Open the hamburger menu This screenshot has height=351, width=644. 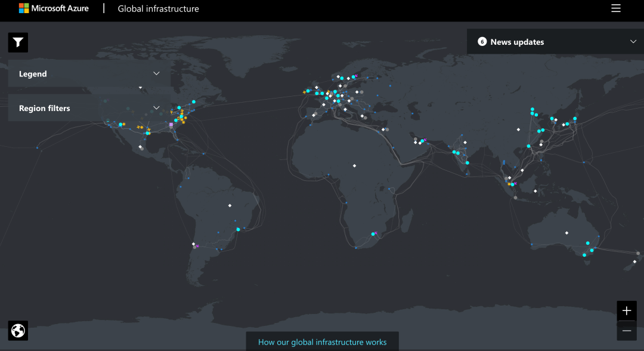(x=615, y=8)
